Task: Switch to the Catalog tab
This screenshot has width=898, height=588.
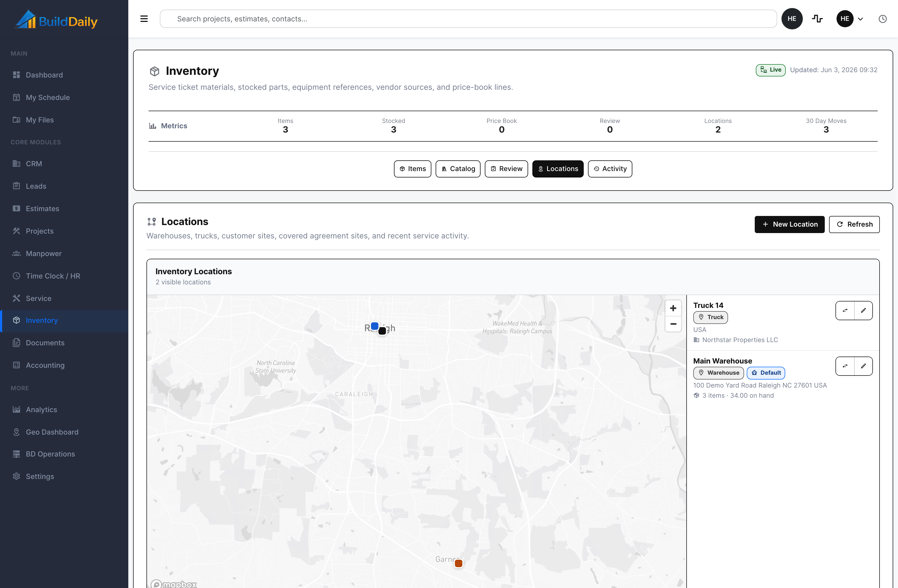Action: click(458, 169)
